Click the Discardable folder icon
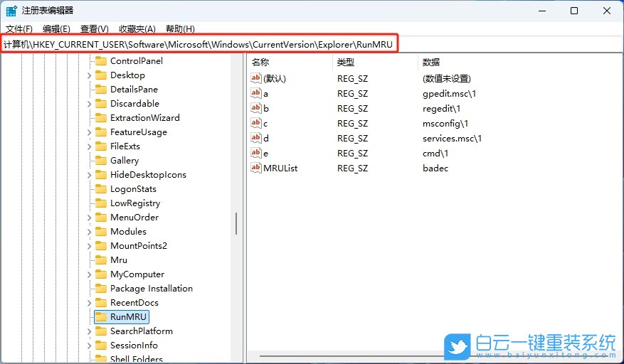 (101, 103)
